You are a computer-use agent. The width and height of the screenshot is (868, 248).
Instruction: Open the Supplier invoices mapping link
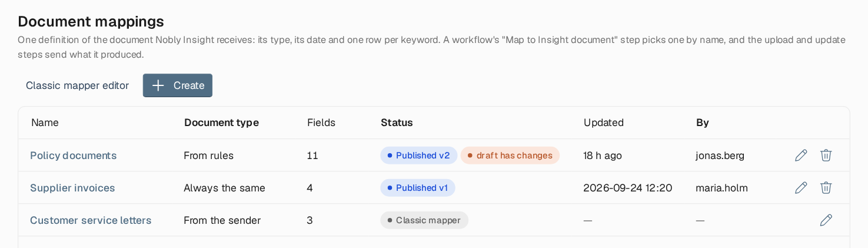pos(72,188)
